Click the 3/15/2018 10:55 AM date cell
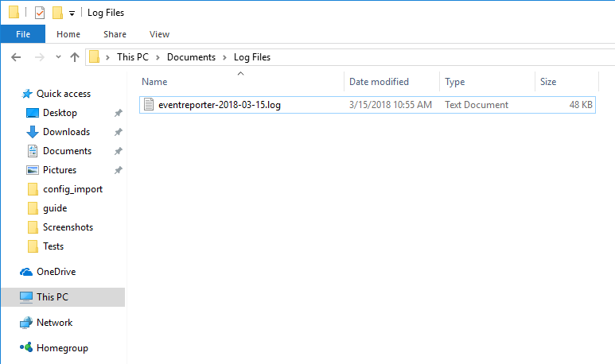615x364 pixels. [391, 105]
